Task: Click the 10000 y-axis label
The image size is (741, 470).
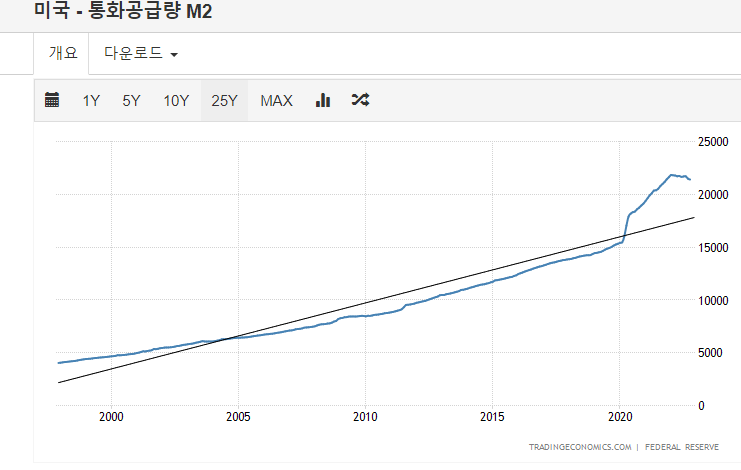Action: coord(713,300)
